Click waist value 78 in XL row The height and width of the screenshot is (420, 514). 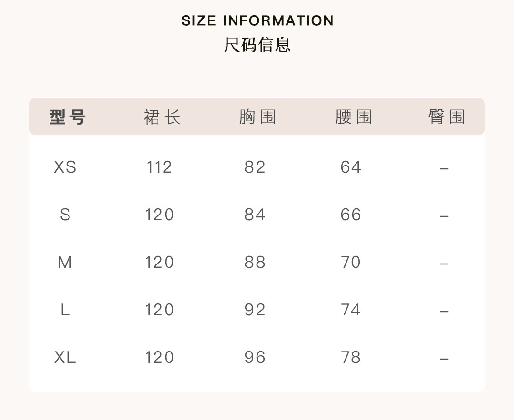(351, 358)
